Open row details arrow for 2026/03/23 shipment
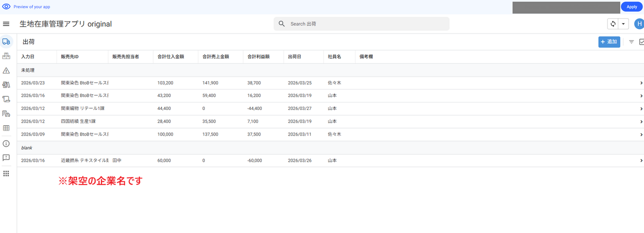 tap(641, 83)
